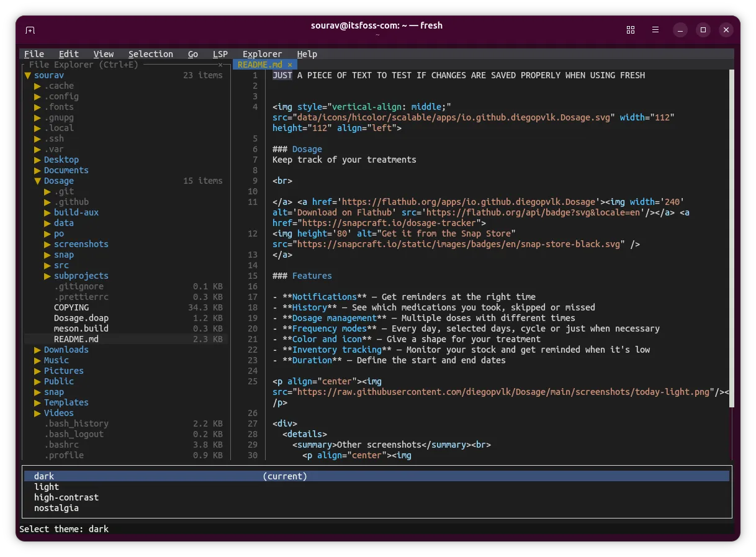Choose the nostalgia theme
The height and width of the screenshot is (557, 756).
pyautogui.click(x=56, y=508)
